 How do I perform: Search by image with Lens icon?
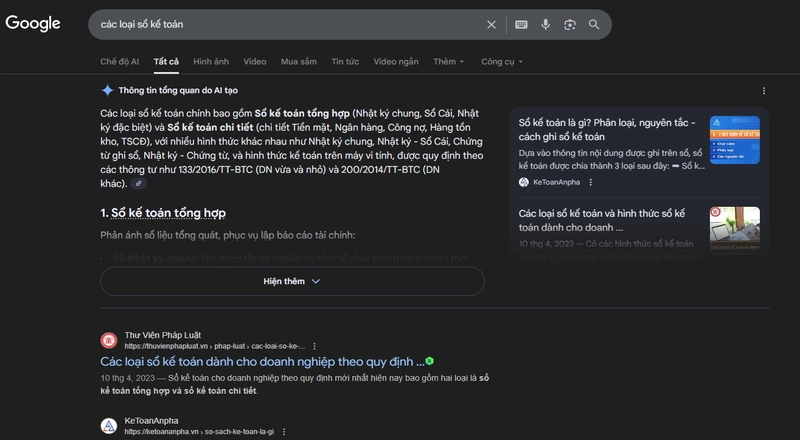[x=570, y=25]
